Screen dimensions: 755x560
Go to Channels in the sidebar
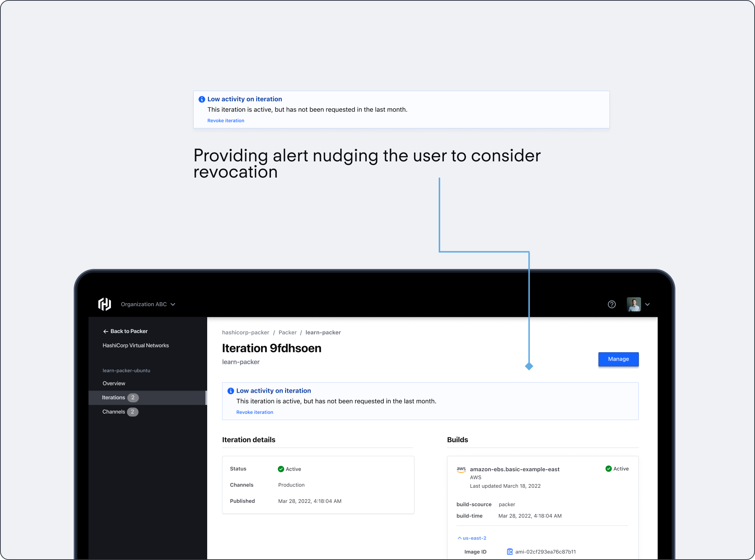pos(114,412)
